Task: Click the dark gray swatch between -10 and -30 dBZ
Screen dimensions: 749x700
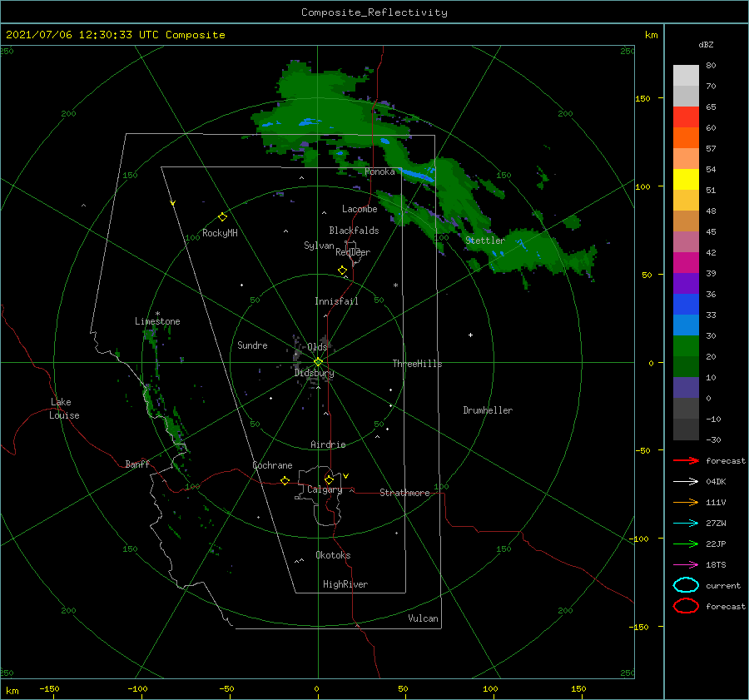Action: coord(686,429)
